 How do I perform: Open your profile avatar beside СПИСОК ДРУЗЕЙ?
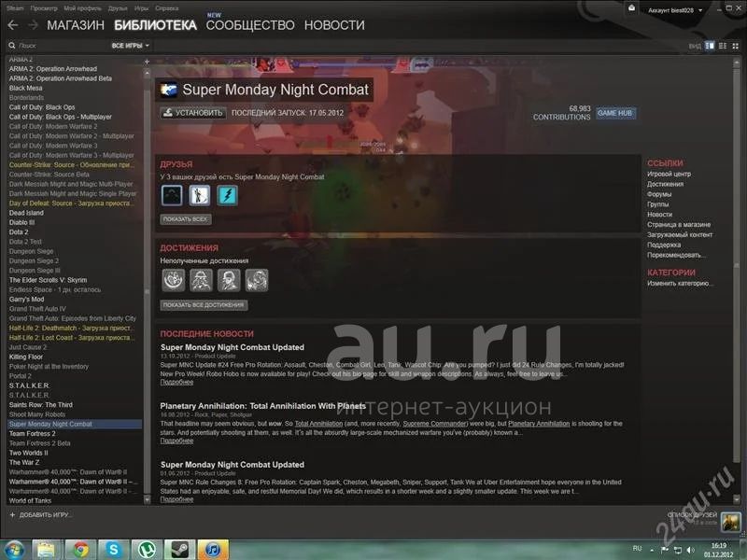(x=730, y=522)
